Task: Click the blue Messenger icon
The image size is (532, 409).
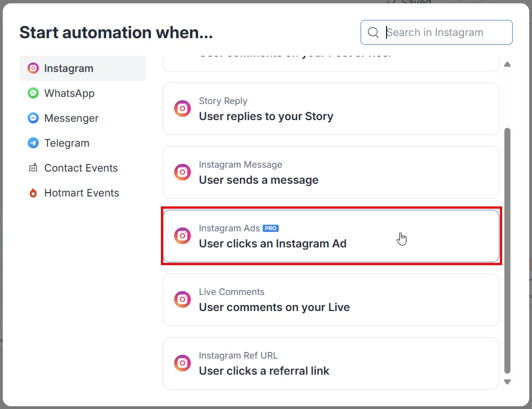Action: 33,118
